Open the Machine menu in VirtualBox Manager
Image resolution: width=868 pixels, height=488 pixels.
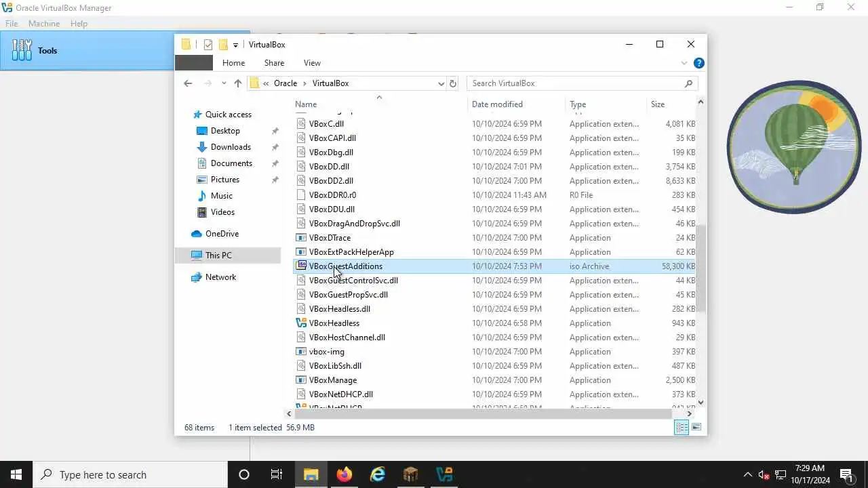44,23
